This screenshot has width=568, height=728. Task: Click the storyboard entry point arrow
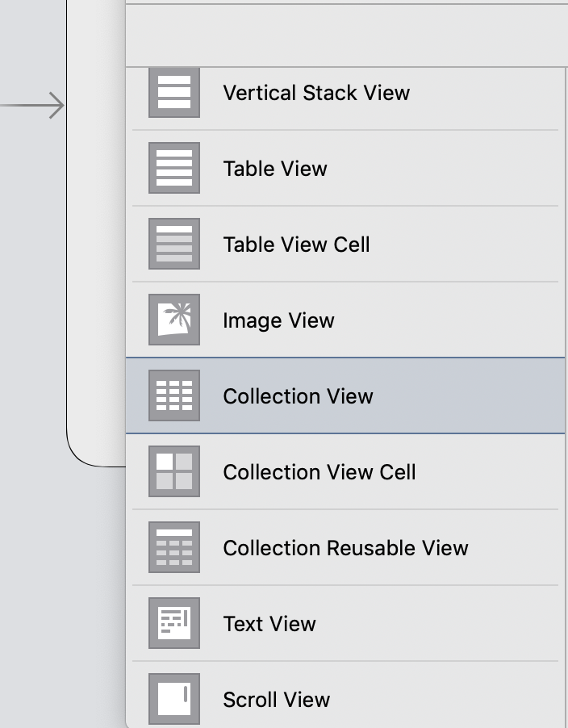(32, 106)
